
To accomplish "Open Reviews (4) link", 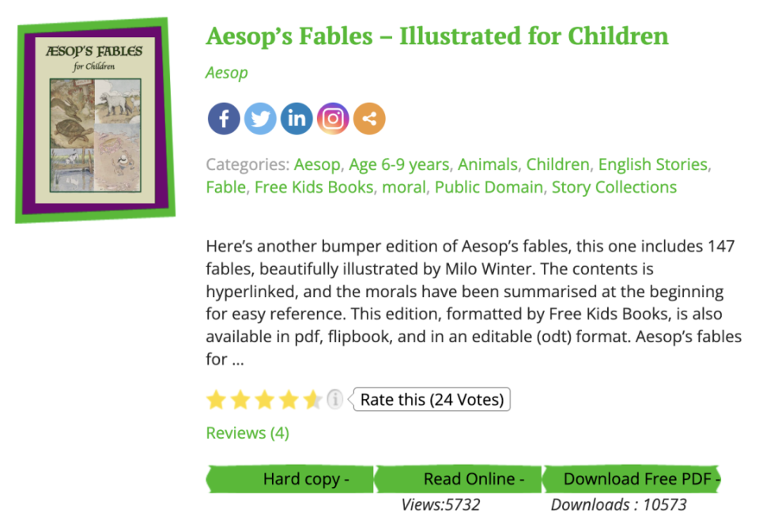I will [x=247, y=433].
